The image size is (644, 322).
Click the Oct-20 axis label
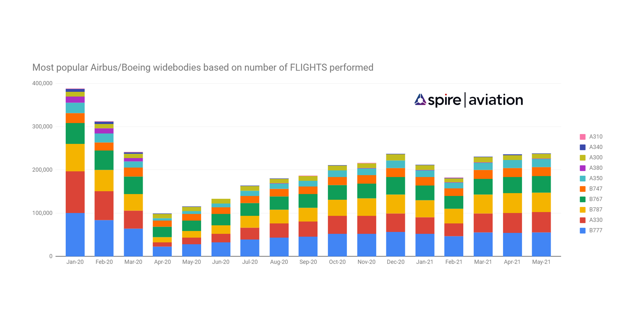point(337,262)
